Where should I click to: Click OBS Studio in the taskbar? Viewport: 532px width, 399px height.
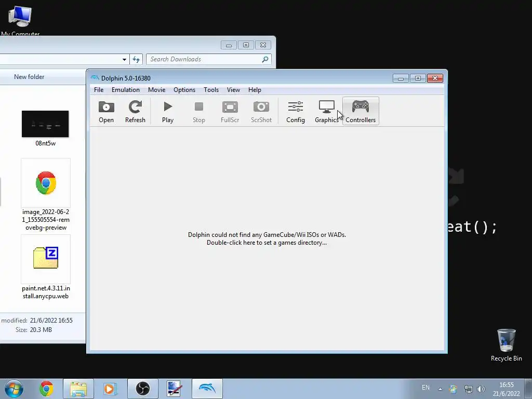(x=142, y=389)
